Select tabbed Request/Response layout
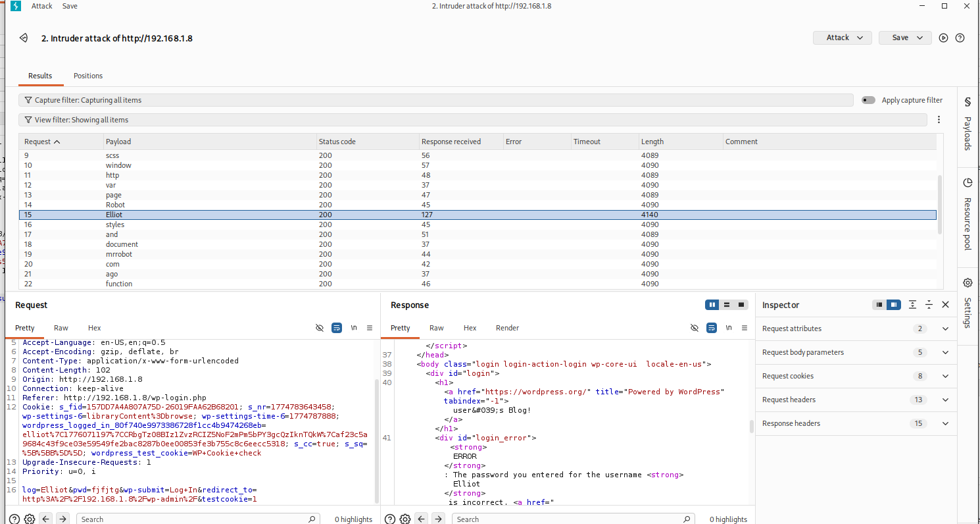The image size is (980, 524). 742,305
